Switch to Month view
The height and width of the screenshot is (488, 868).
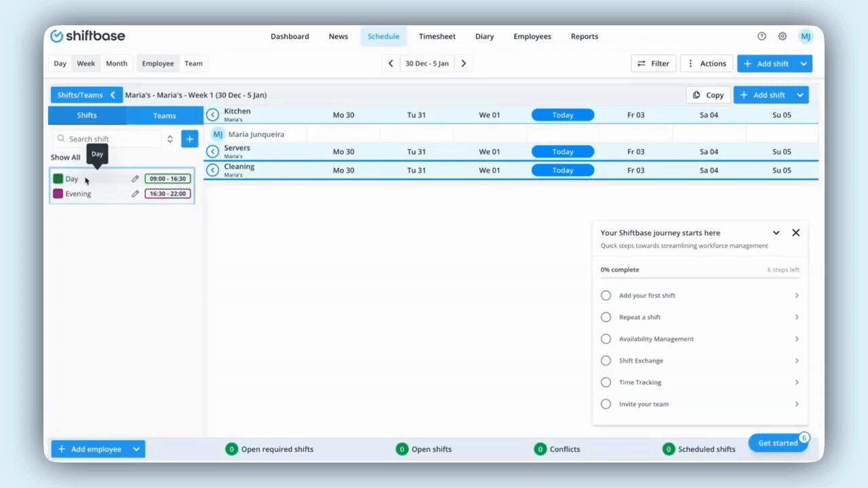click(117, 64)
